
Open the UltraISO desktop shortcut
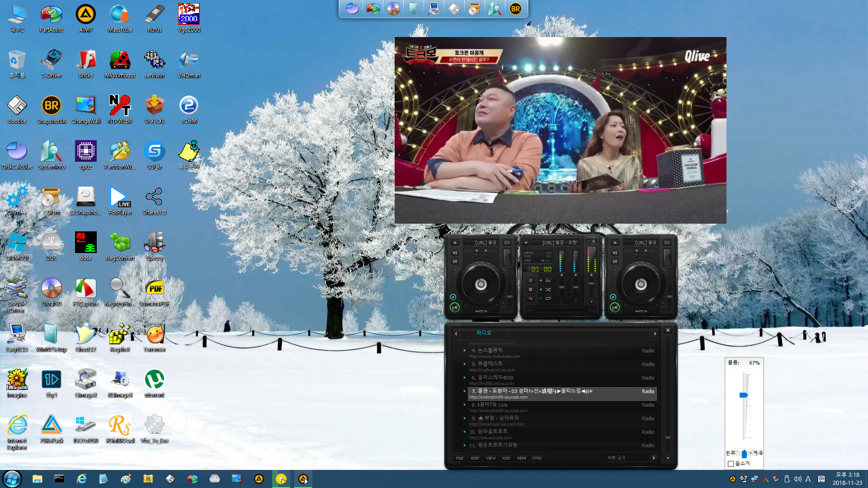pos(51,292)
